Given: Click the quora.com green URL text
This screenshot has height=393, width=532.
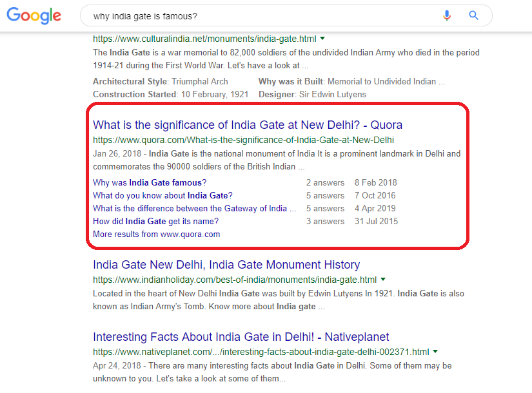Looking at the screenshot, I should (243, 140).
